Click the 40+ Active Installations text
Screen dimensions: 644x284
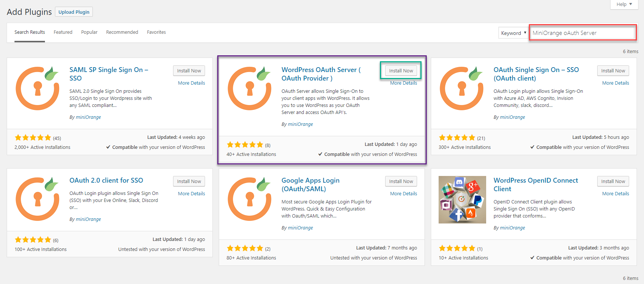tap(251, 154)
